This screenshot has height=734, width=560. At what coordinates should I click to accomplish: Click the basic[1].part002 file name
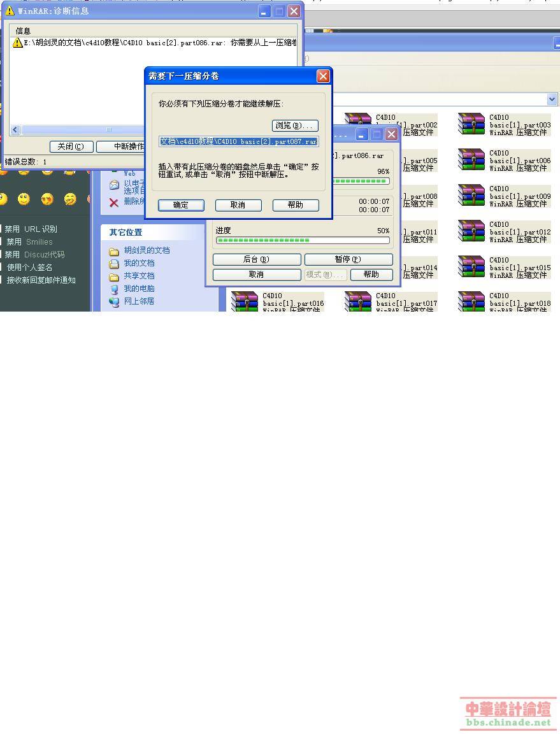click(x=420, y=125)
